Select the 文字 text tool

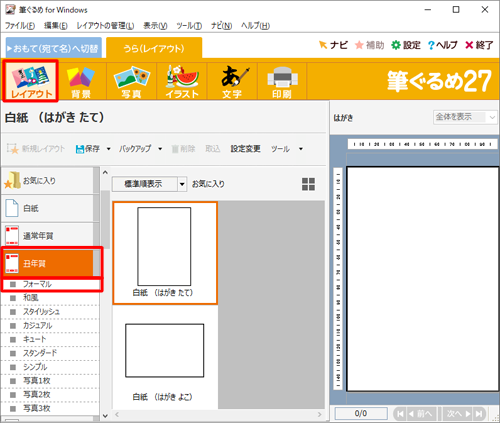[x=233, y=82]
